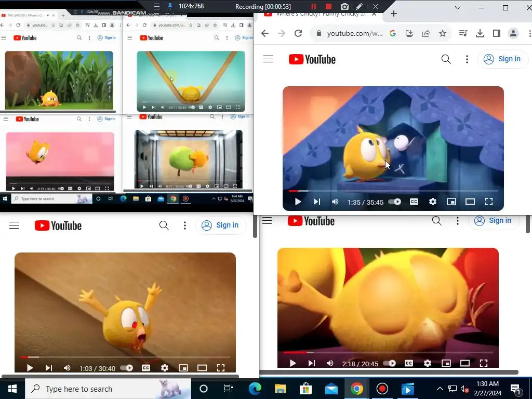The width and height of the screenshot is (532, 399).
Task: Open a new tab in the top-right Chrome window
Action: 394,14
